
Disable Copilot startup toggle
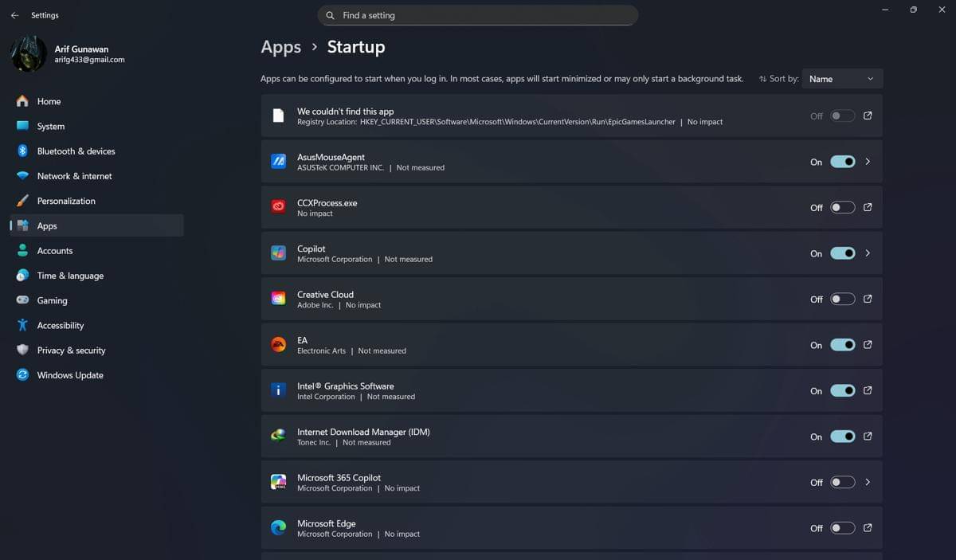pyautogui.click(x=842, y=253)
